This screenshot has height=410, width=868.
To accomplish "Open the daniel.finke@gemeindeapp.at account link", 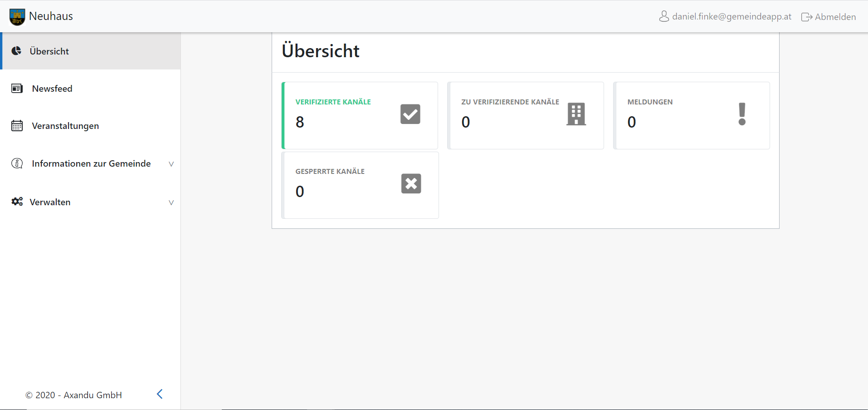I will pyautogui.click(x=731, y=17).
